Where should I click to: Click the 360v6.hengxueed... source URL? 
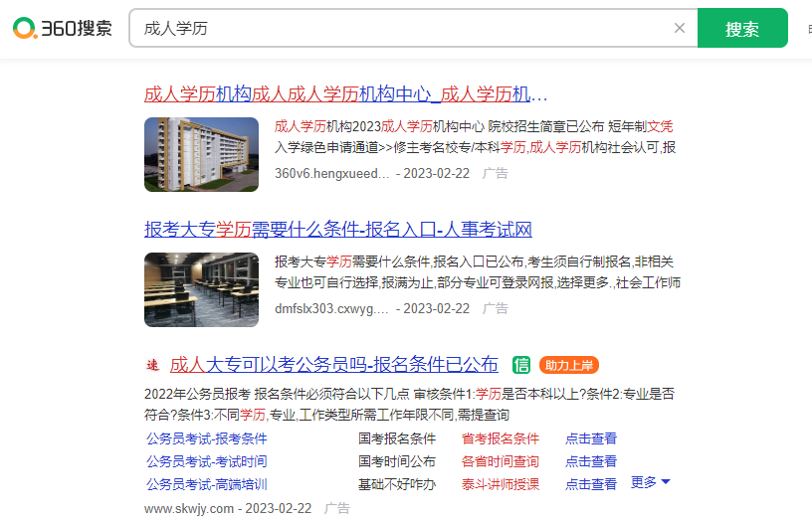(x=332, y=173)
